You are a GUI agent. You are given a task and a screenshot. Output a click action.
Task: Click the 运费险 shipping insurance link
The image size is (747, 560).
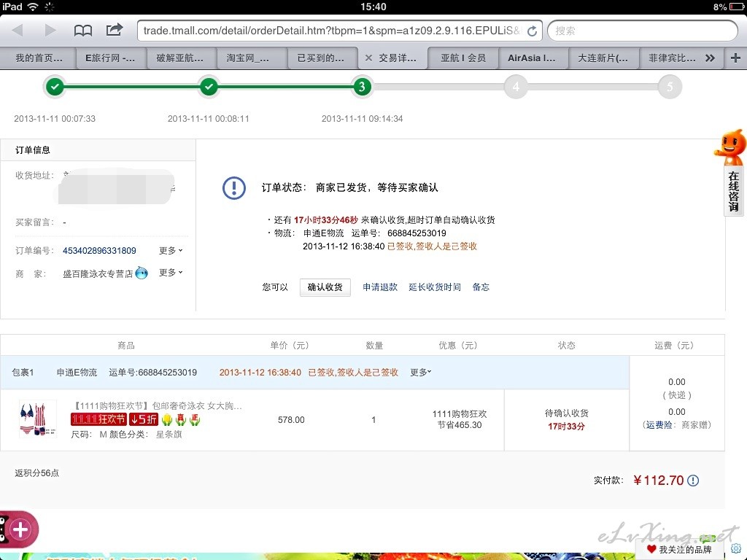[659, 425]
